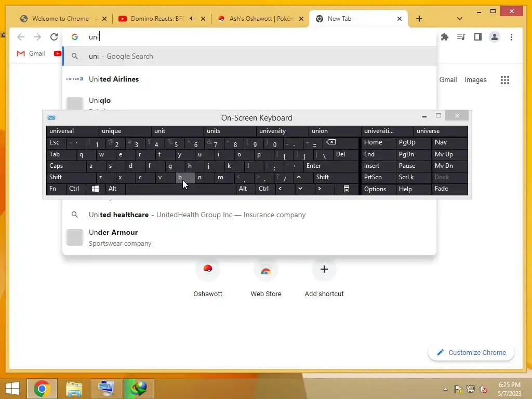Click the Gmail bookmark in bookmarks bar
Image resolution: width=532 pixels, height=399 pixels.
(x=31, y=54)
